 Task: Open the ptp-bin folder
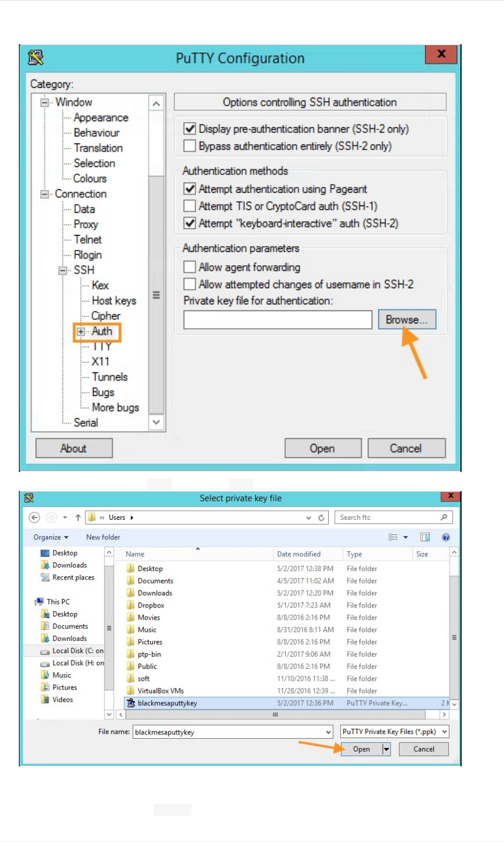[143, 654]
